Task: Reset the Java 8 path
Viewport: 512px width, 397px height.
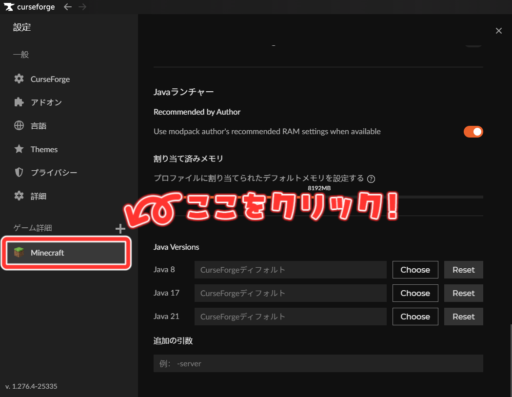Action: tap(463, 270)
